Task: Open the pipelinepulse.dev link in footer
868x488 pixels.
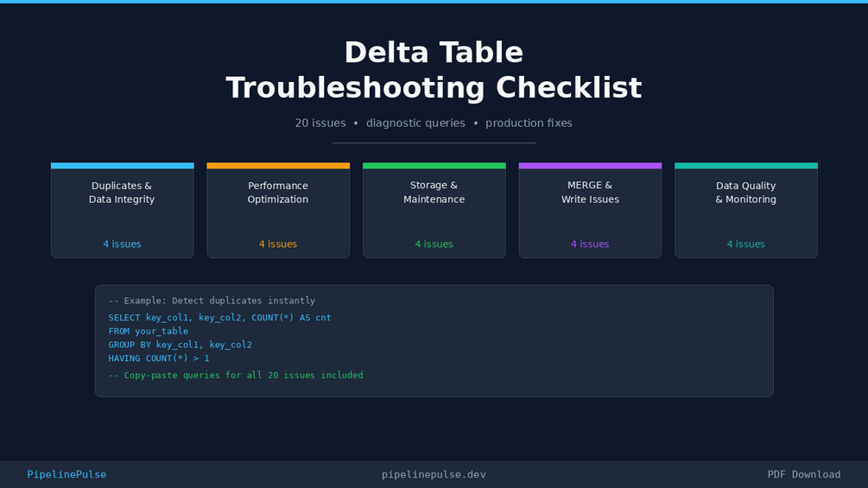Action: coord(434,474)
